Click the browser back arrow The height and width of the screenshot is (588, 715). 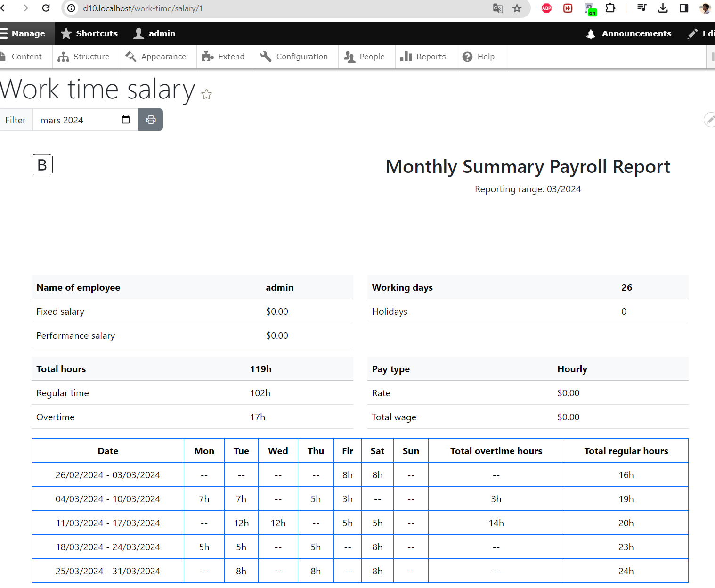coord(4,8)
